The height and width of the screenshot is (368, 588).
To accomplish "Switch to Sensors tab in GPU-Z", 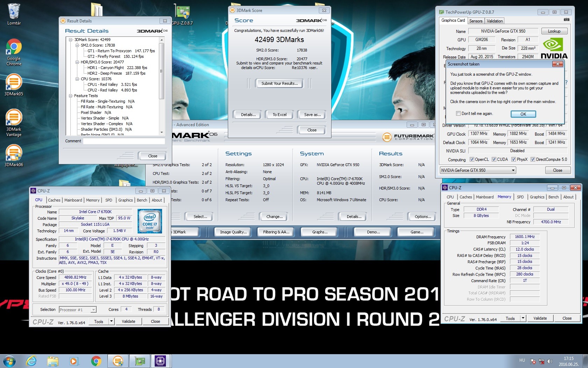I will (476, 21).
